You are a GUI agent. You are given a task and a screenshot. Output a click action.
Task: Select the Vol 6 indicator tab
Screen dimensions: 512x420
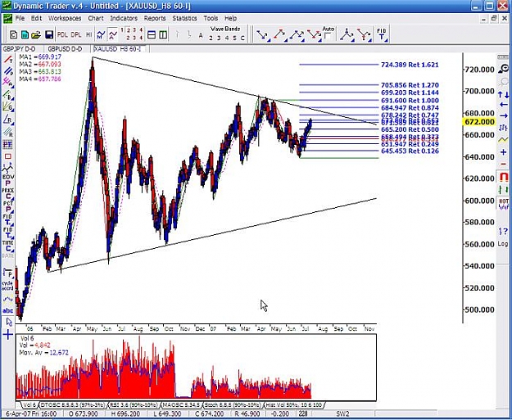pyautogui.click(x=29, y=405)
